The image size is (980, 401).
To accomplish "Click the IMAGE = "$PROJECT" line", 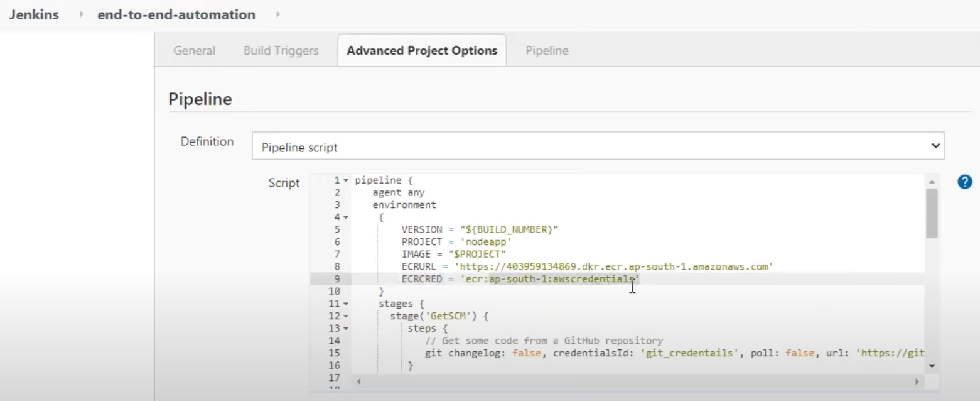I will [454, 255].
